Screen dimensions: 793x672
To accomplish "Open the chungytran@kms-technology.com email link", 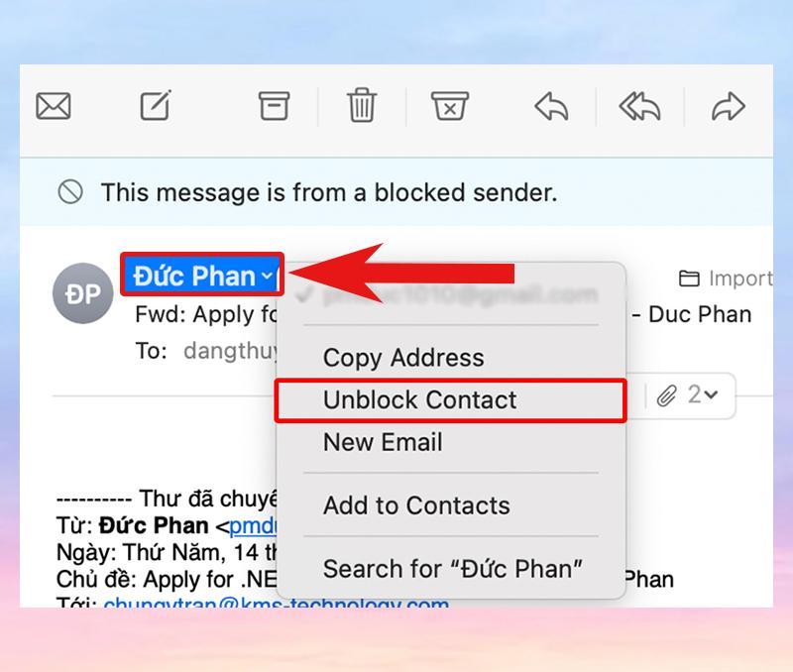I will tap(276, 603).
